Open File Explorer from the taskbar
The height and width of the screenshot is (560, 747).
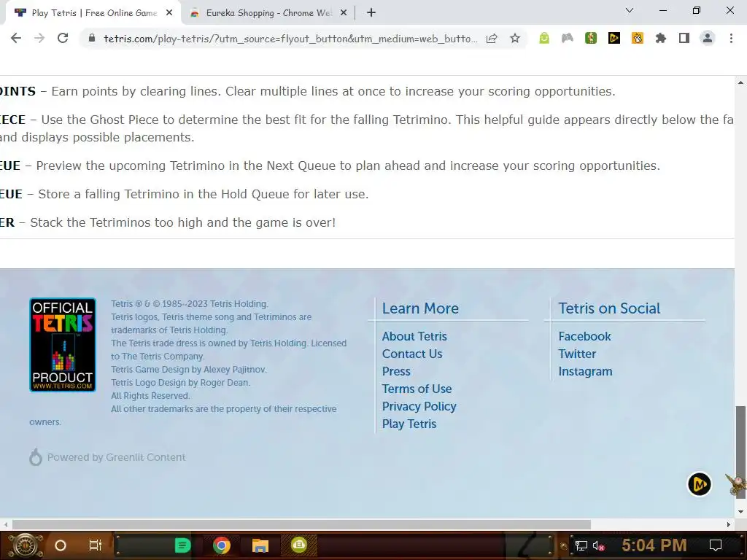[260, 545]
